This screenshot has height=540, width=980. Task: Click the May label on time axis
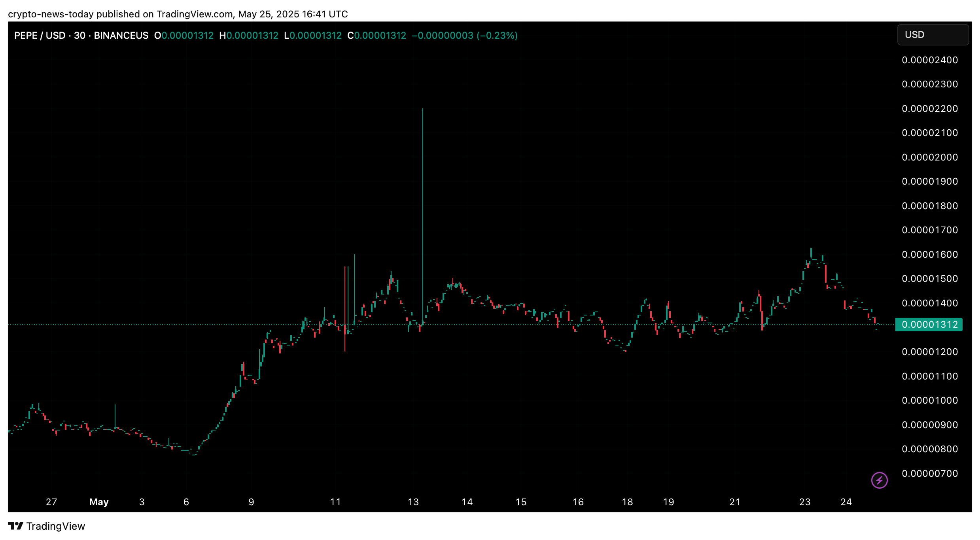[99, 502]
